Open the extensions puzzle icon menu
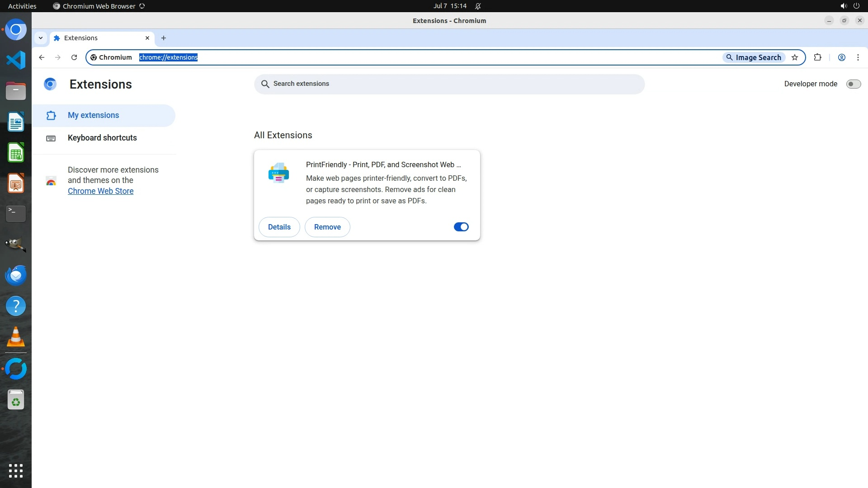The image size is (868, 488). [x=817, y=57]
